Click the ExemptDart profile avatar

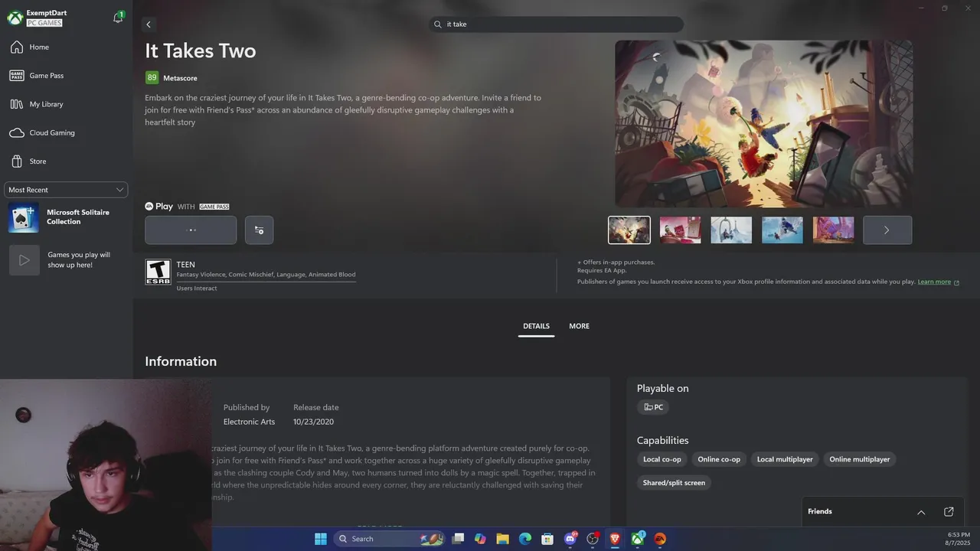(x=15, y=18)
